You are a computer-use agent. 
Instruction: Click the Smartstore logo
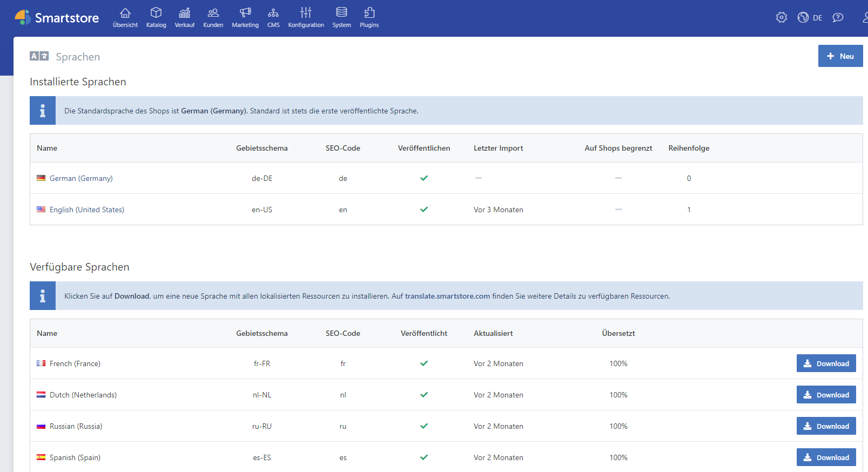point(57,18)
